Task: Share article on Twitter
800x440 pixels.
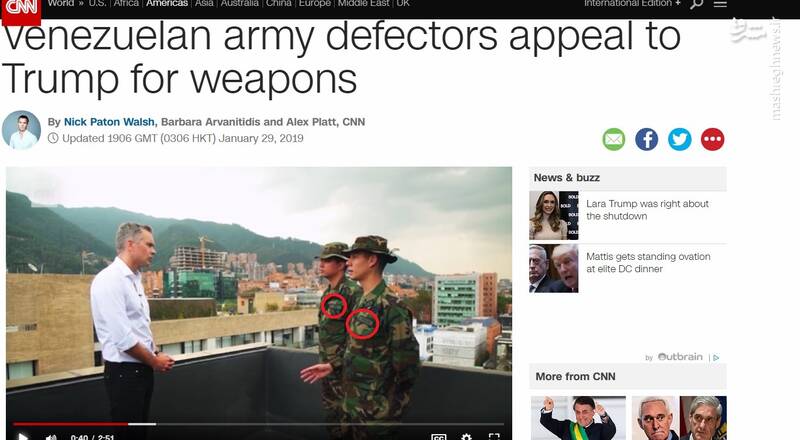Action: [x=680, y=139]
